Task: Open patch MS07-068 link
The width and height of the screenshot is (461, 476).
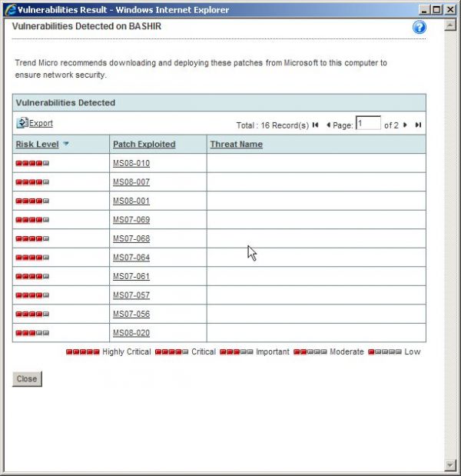Action: point(131,238)
